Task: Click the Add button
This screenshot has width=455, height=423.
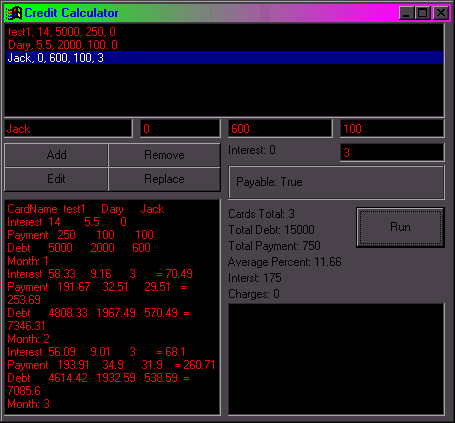Action: pyautogui.click(x=56, y=155)
